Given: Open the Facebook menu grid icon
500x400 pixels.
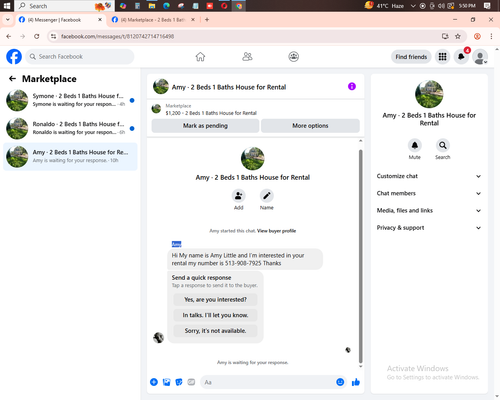Looking at the screenshot, I should pyautogui.click(x=442, y=57).
